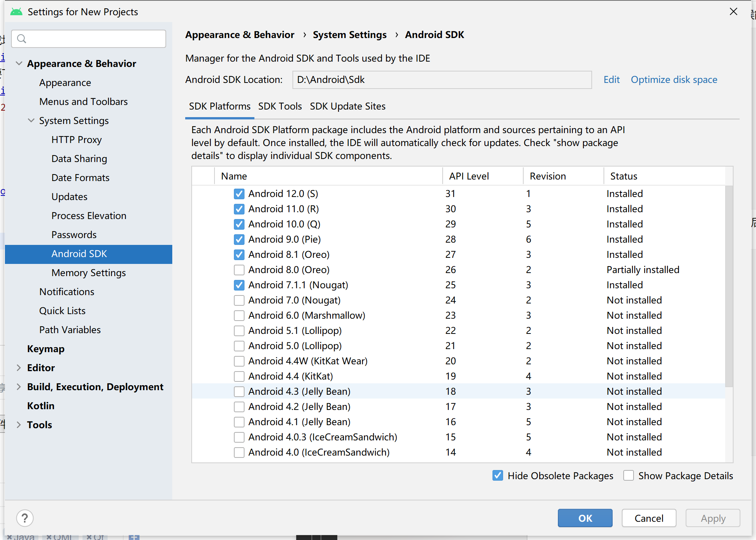Expand the Tools tree node

tap(19, 425)
